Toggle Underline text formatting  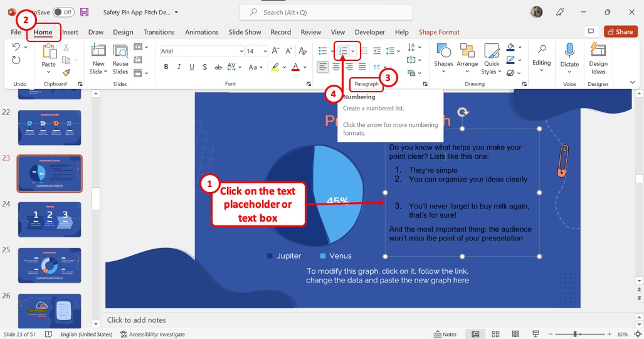(192, 67)
